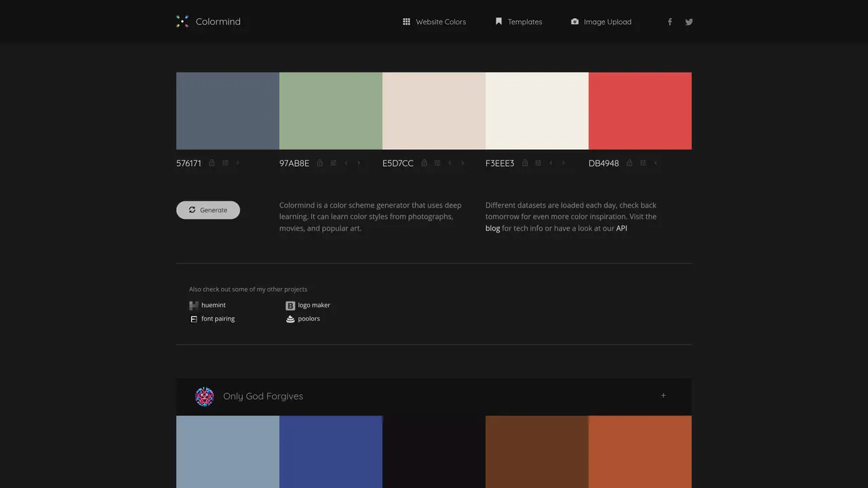Open adjust sliders for F3EEE3
This screenshot has height=488, width=868.
coord(538,163)
